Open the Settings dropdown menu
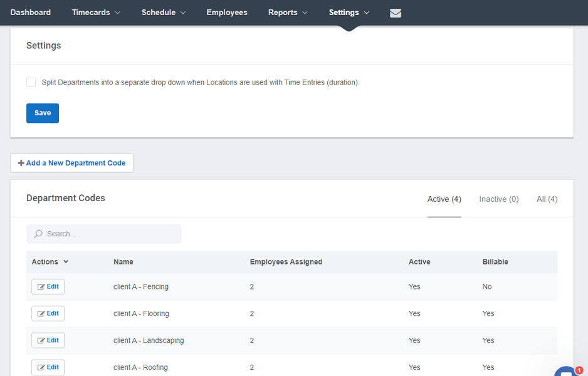 [x=349, y=13]
